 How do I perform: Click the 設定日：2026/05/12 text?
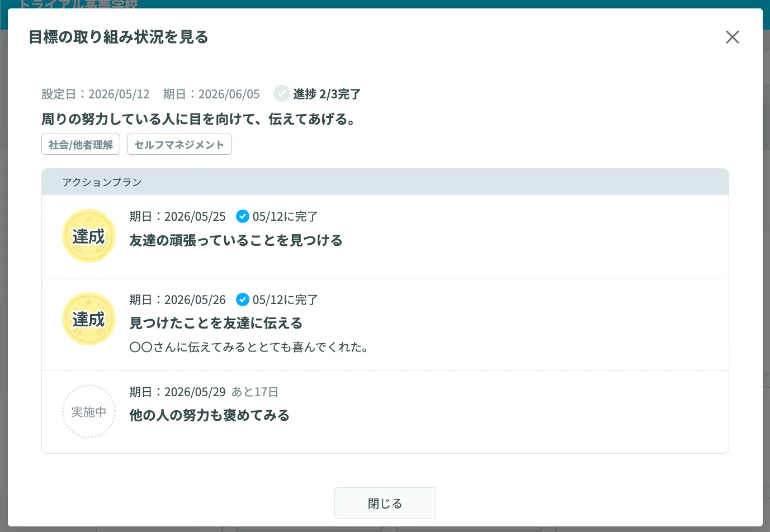(x=96, y=94)
